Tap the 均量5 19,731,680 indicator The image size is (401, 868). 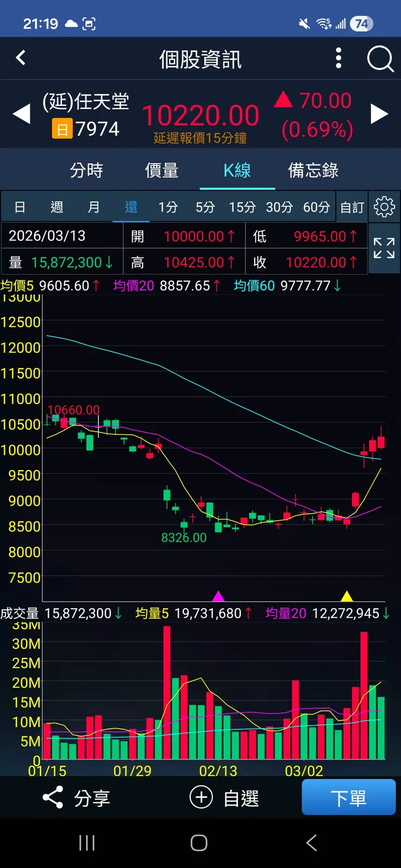193,613
